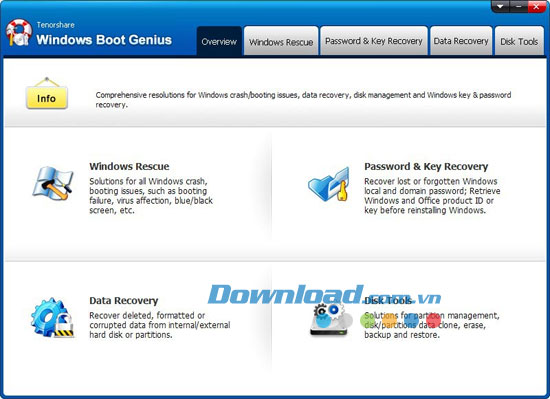Screen dimensions: 550x399
Task: Click the Tenorshare brand name text
Action: point(55,25)
